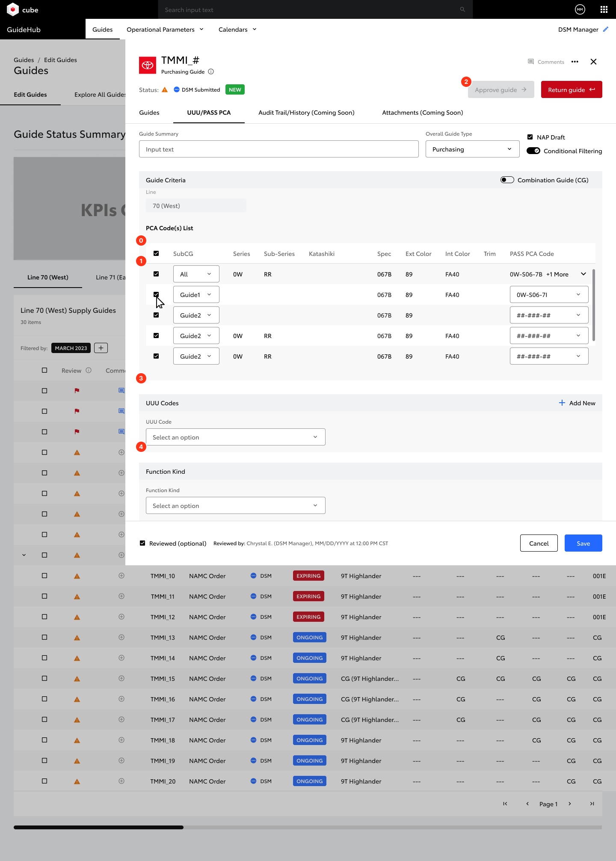
Task: Toggle the Combination Guide (CG) switch
Action: (x=507, y=180)
